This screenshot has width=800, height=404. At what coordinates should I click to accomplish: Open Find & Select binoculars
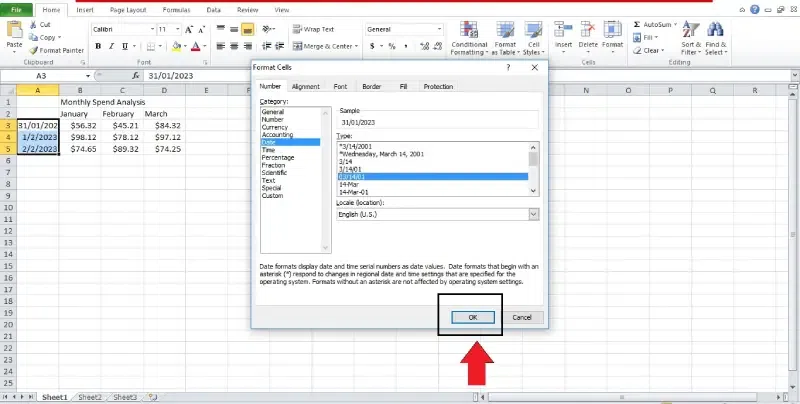(716, 38)
